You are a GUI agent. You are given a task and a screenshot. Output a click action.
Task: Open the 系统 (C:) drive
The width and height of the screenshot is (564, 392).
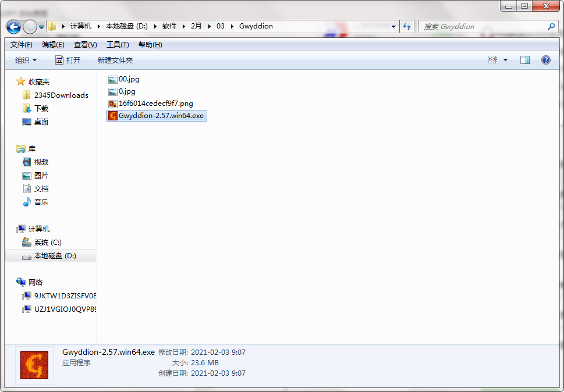click(47, 243)
